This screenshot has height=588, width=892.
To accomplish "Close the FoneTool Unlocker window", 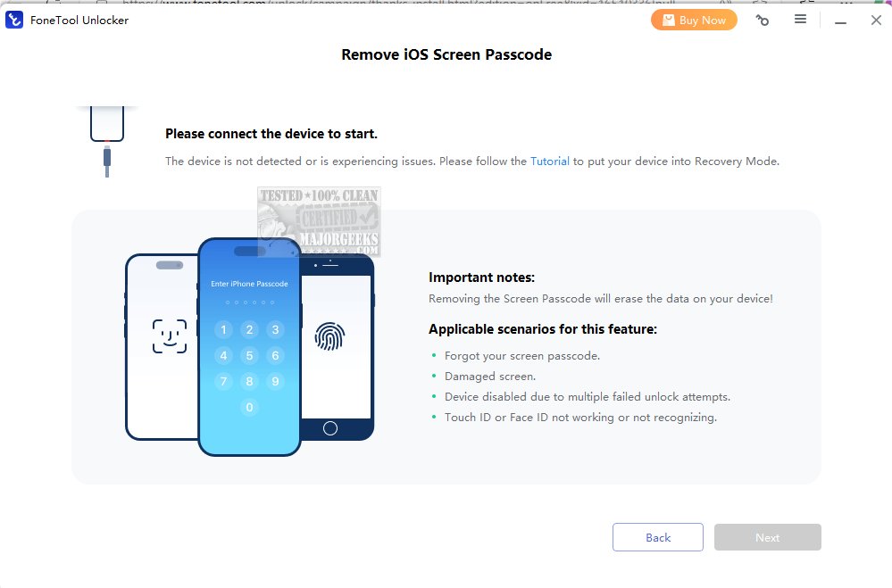I will 876,20.
